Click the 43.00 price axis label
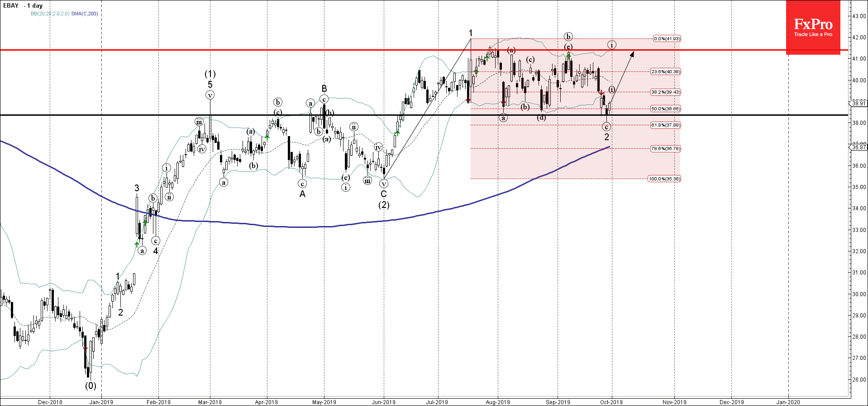 (x=859, y=16)
